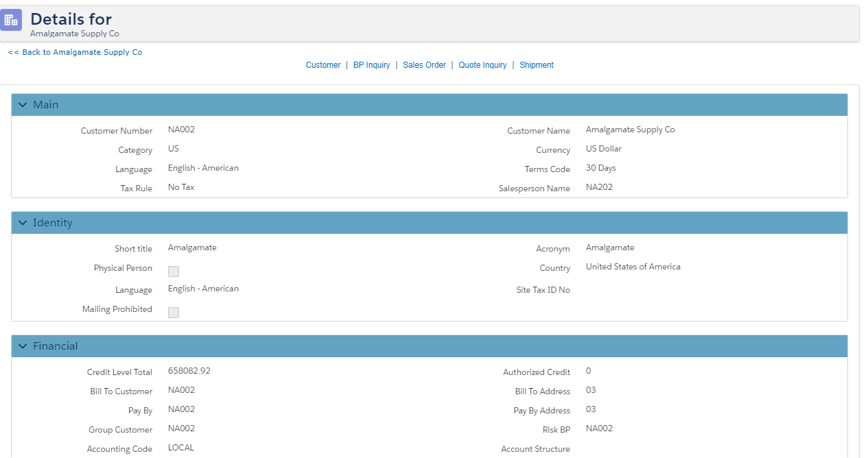
Task: Toggle the Physical Person checkbox
Action: (174, 272)
